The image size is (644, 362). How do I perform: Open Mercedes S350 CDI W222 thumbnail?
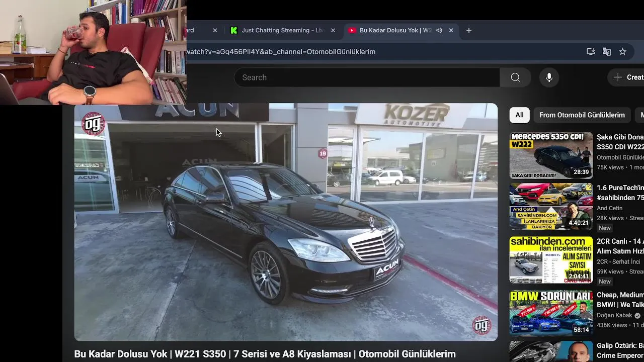pos(551,155)
